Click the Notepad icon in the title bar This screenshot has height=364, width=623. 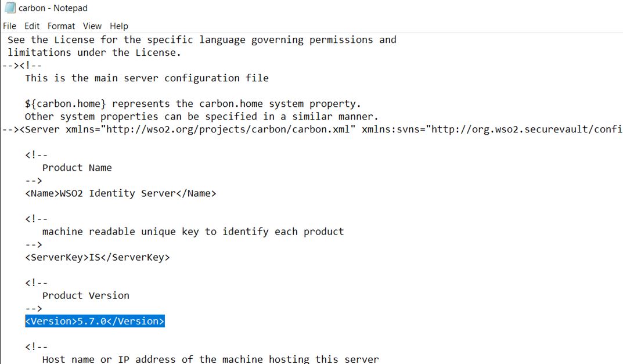click(x=9, y=8)
